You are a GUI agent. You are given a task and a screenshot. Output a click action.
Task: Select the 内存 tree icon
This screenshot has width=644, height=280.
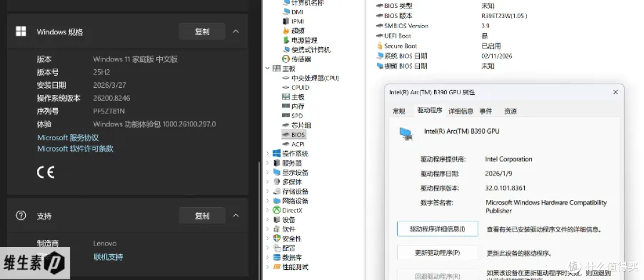286,106
